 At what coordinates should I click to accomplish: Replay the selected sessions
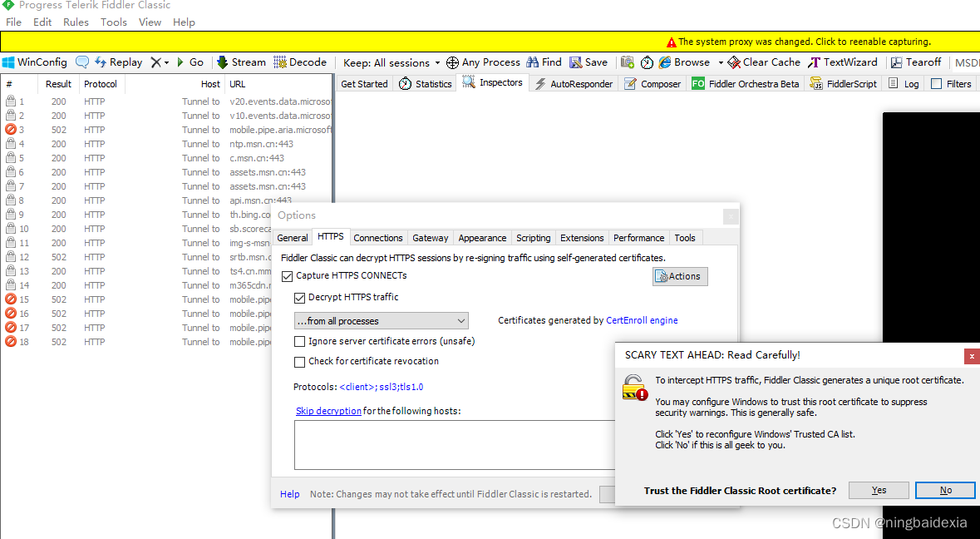(x=119, y=62)
